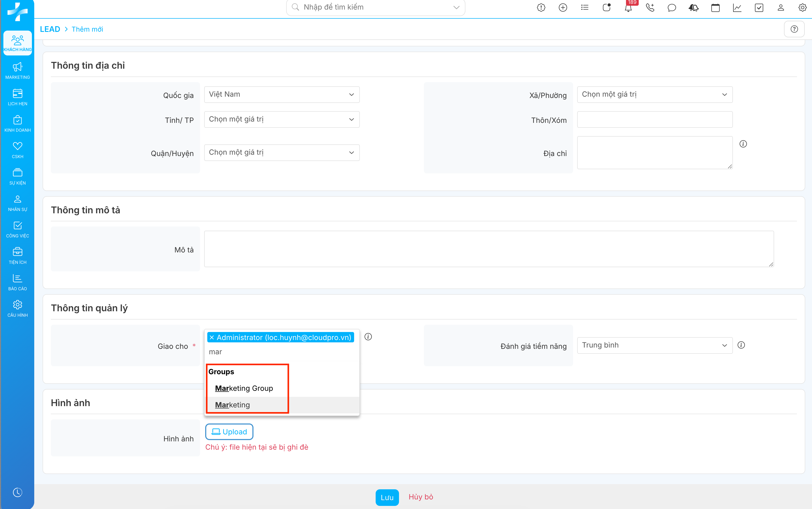Open the notifications bell icon

click(x=628, y=8)
